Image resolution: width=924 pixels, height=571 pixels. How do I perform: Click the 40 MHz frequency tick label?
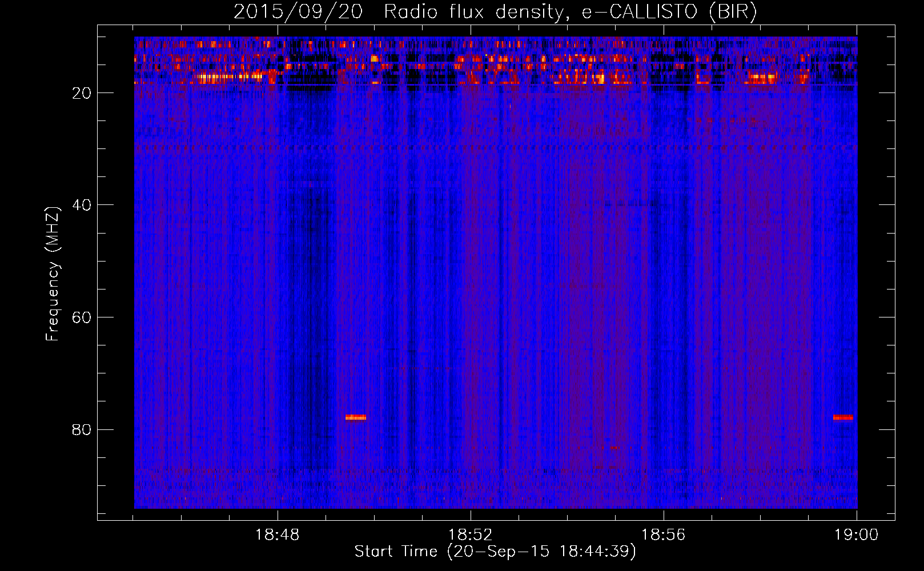click(82, 205)
